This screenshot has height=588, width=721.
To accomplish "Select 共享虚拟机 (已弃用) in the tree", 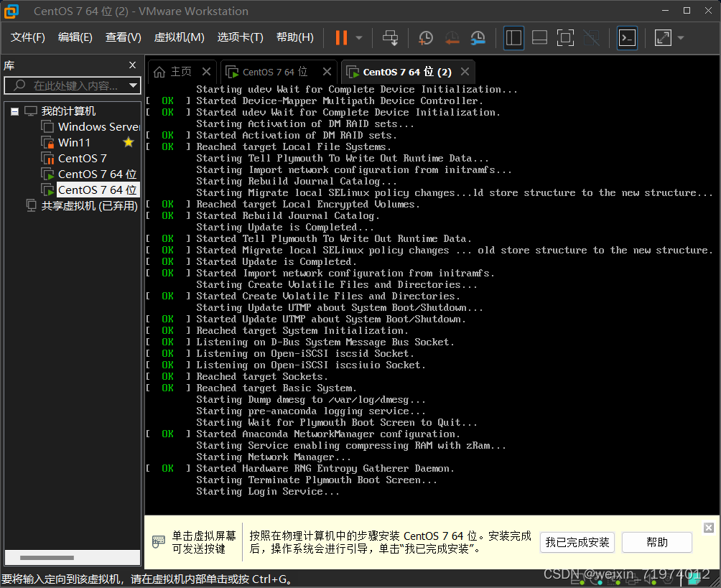I will tap(89, 205).
